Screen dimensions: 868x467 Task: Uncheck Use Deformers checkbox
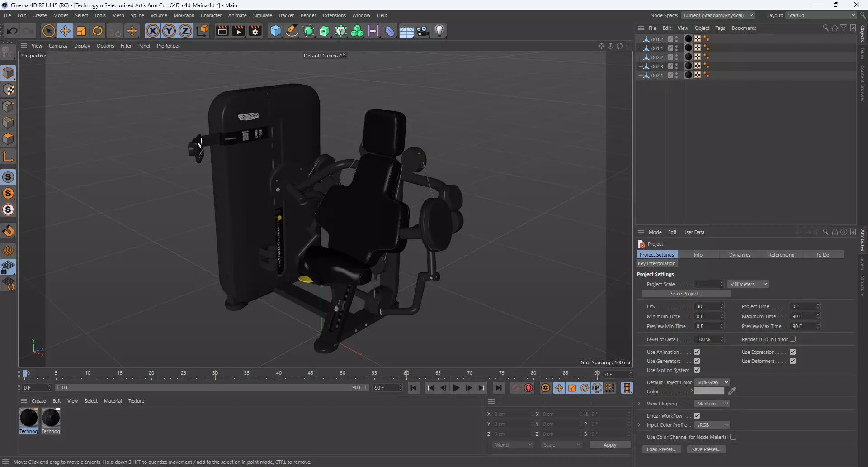click(x=793, y=361)
